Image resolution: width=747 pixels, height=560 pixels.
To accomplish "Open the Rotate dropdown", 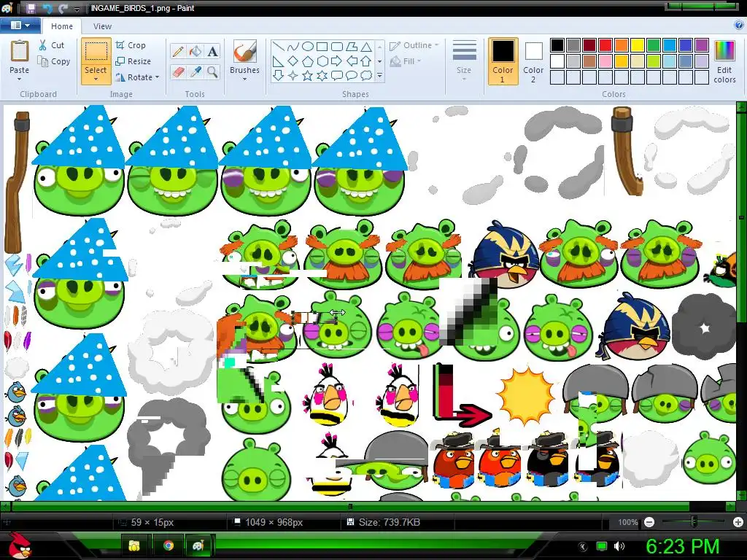I will (x=137, y=77).
